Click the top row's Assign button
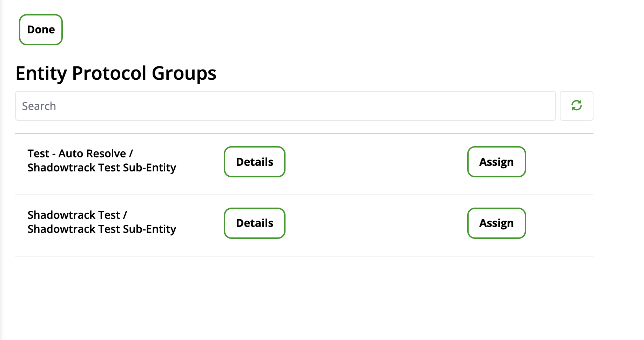The height and width of the screenshot is (340, 644). [x=496, y=162]
